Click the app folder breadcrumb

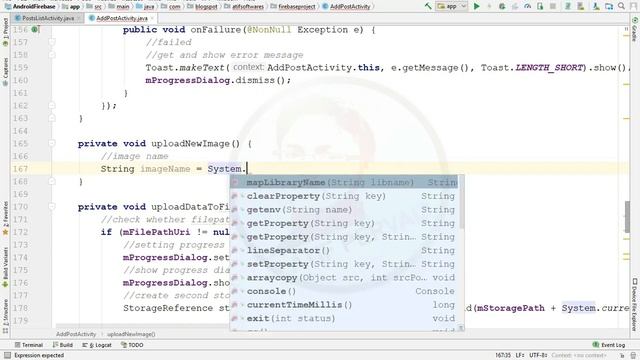[71, 7]
